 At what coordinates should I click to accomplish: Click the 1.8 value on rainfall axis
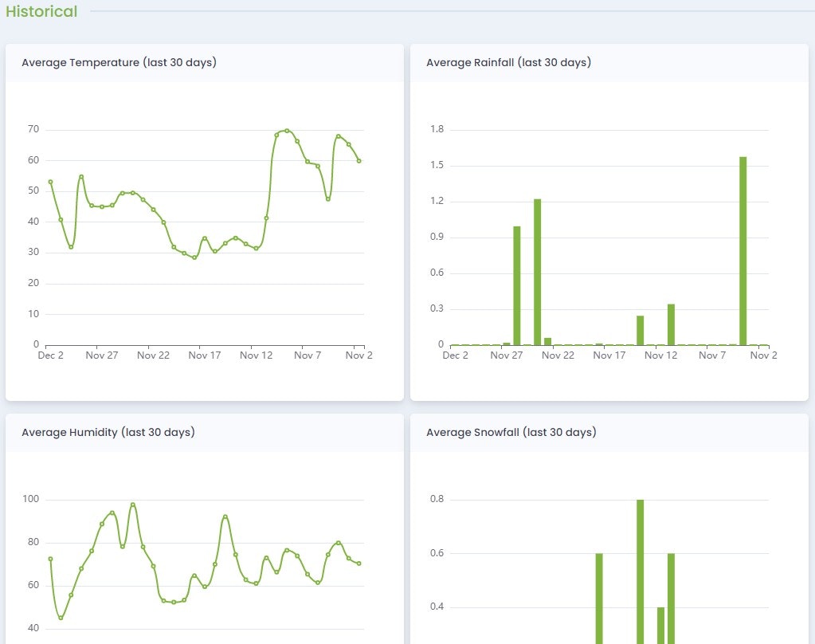tap(437, 129)
